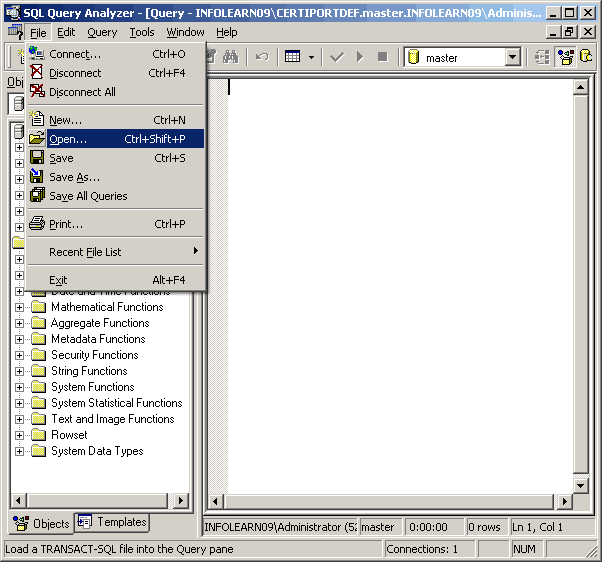Expand the Security Functions node

[x=19, y=355]
